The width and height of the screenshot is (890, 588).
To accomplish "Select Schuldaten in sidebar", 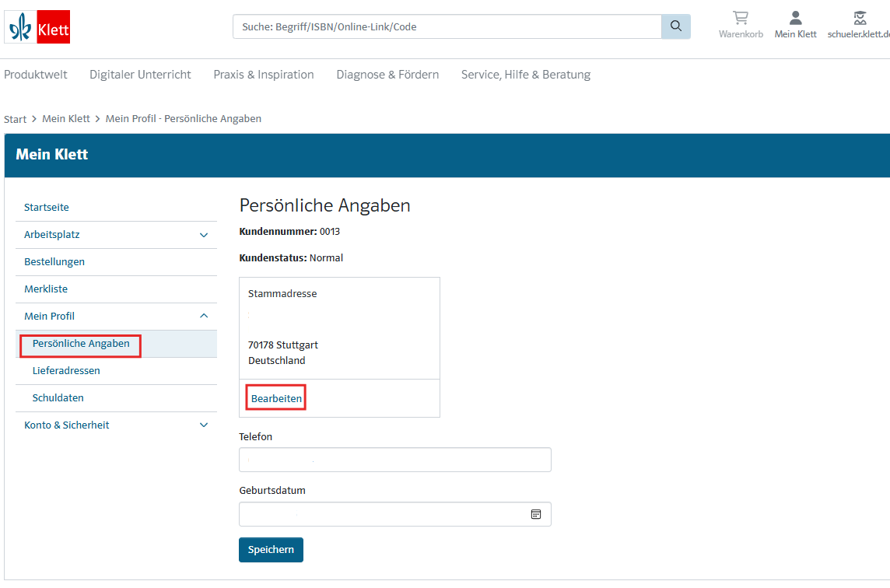I will click(x=58, y=398).
